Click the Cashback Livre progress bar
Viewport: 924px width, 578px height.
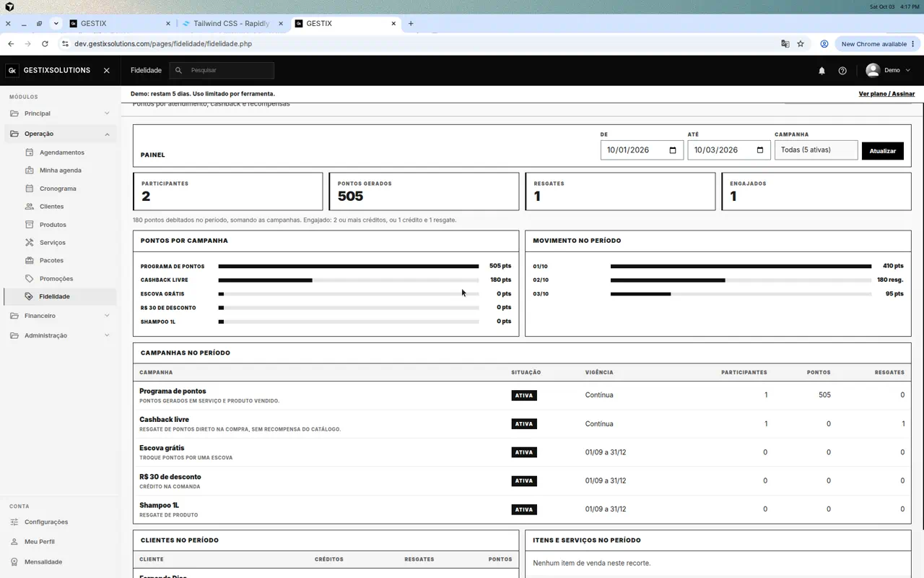coord(349,280)
